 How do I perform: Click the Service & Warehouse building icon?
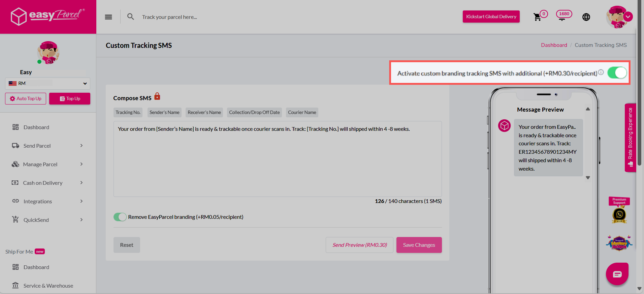15,285
